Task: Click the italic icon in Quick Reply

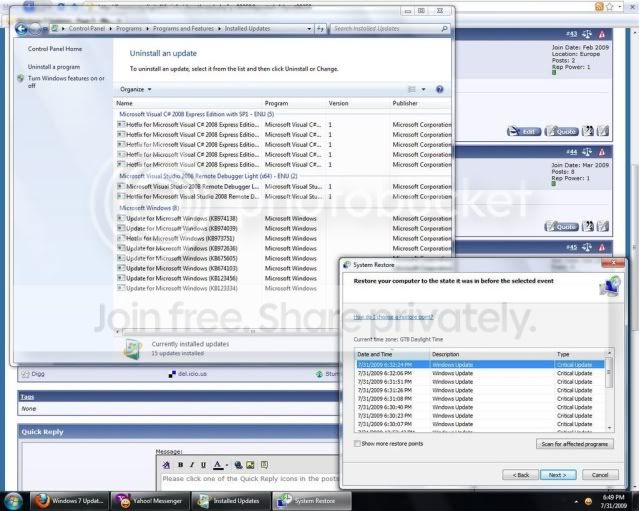Action: [192, 465]
